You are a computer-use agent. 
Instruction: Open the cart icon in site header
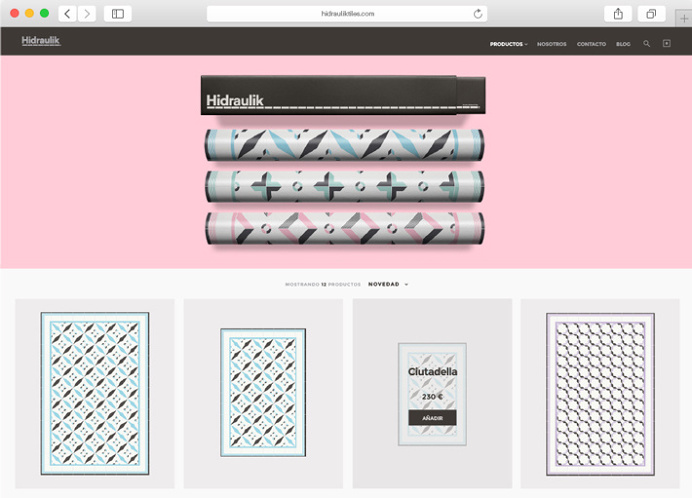[x=667, y=44]
